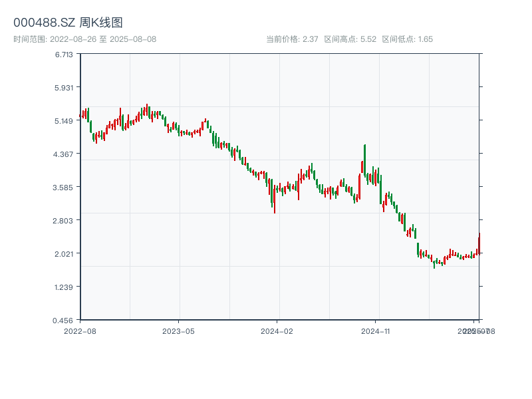This screenshot has width=532, height=399.
Task: Click the 区间高点 5.52 label
Action: [350, 39]
